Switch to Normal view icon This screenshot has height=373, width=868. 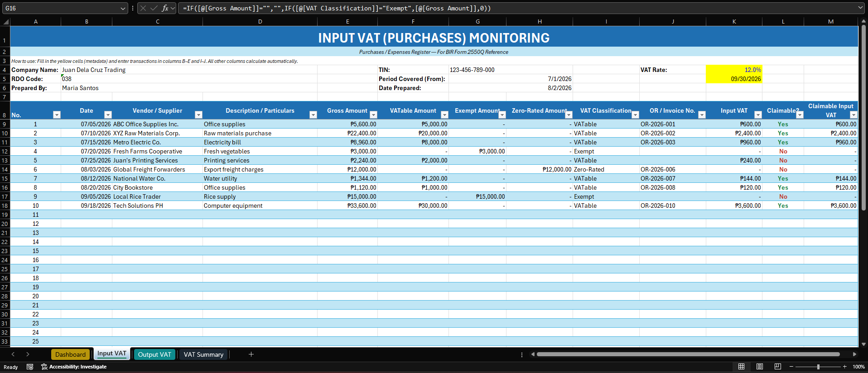point(741,367)
